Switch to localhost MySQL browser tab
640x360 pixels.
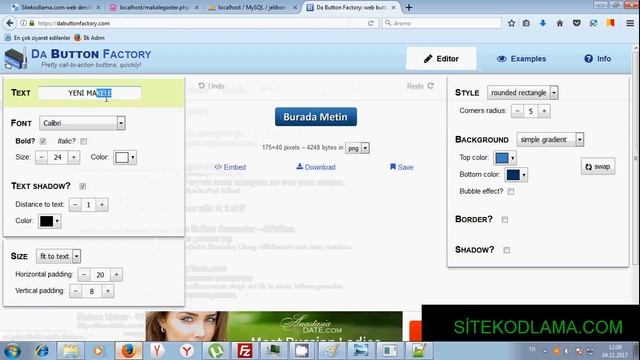(x=252, y=7)
